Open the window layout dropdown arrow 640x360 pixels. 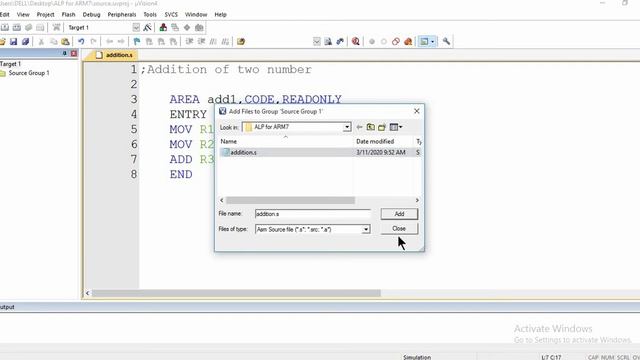[x=433, y=41]
